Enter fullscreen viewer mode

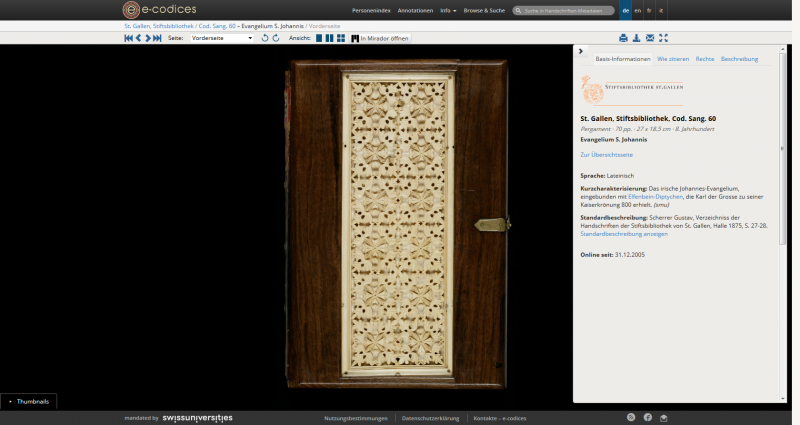tap(663, 38)
